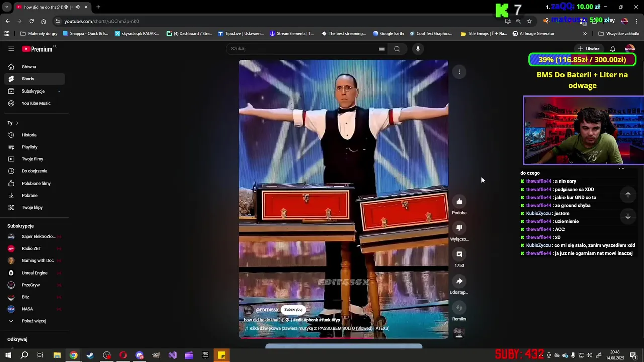Go to previous short with up arrow
This screenshot has width=644, height=362.
point(628,195)
